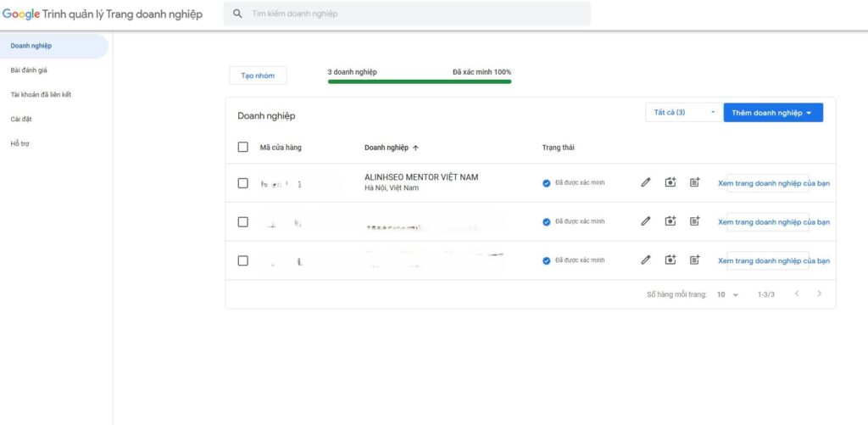868x425 pixels.
Task: Click the Mã cửa hàng column header
Action: tap(281, 148)
